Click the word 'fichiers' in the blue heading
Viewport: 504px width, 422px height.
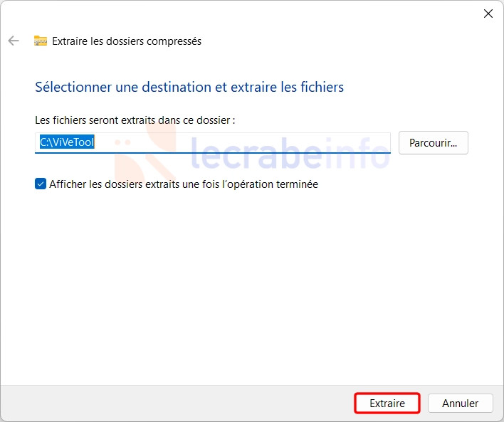[322, 87]
